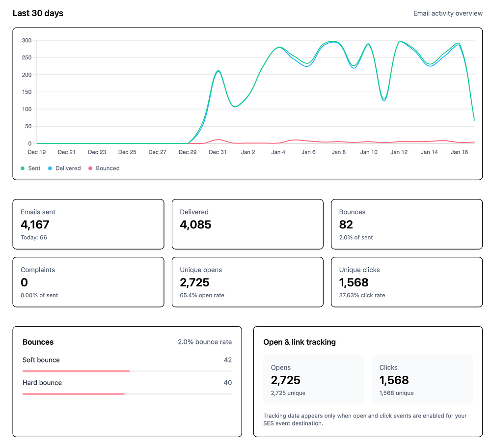Click the Last 30 days heading
The width and height of the screenshot is (491, 448).
(38, 13)
